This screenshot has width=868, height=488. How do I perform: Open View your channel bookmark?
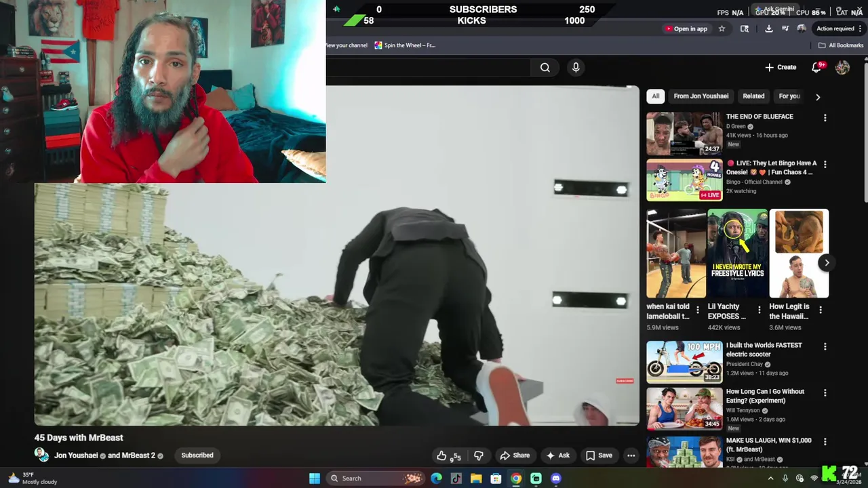(347, 45)
